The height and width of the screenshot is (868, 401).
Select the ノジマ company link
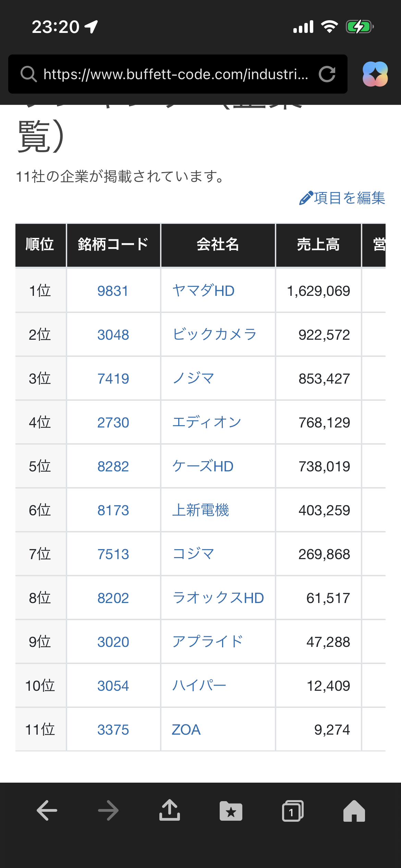(x=193, y=378)
